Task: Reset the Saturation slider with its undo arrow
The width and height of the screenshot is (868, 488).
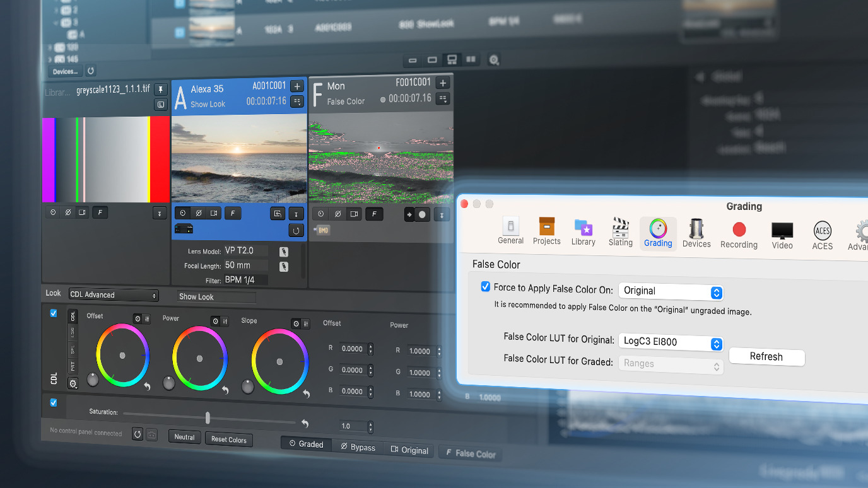Action: [305, 424]
